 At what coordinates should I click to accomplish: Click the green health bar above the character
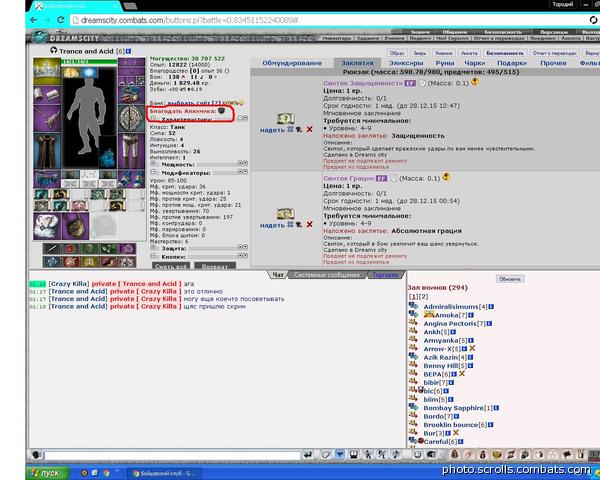coord(89,62)
